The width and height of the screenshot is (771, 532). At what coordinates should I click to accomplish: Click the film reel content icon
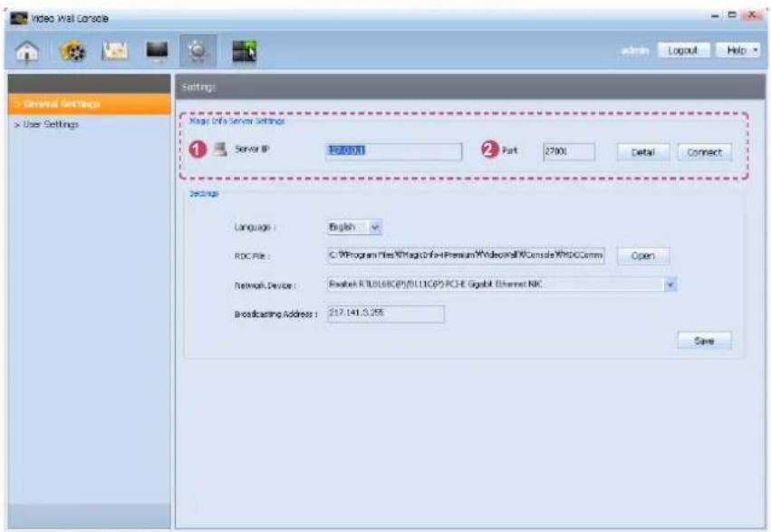click(72, 51)
